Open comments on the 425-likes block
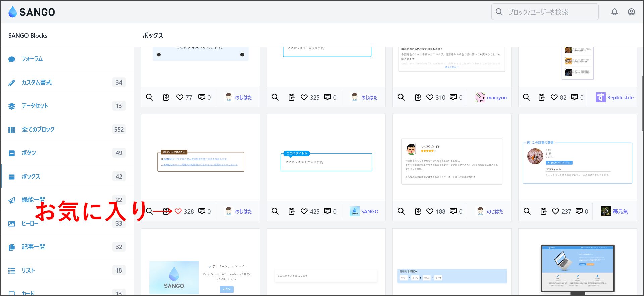 click(327, 211)
